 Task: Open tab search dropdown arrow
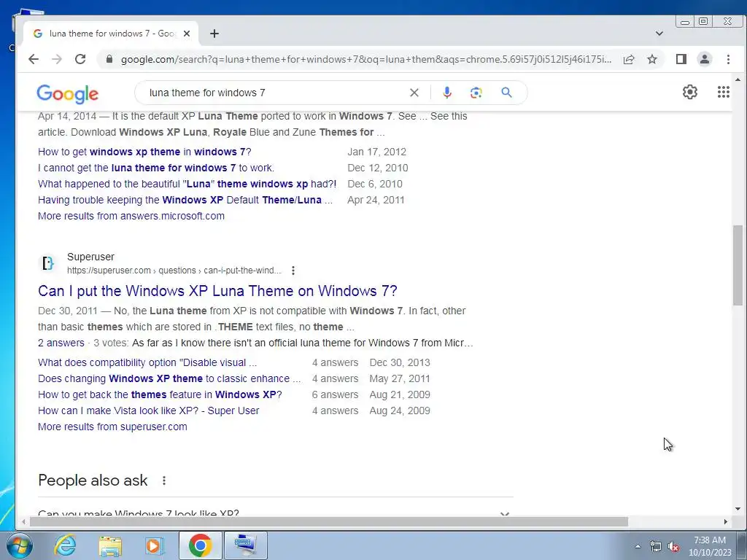pos(659,34)
